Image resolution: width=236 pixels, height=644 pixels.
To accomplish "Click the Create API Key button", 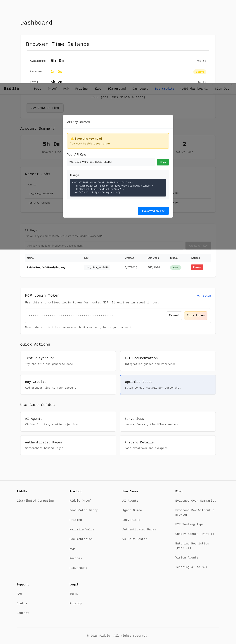I will 198,245.
